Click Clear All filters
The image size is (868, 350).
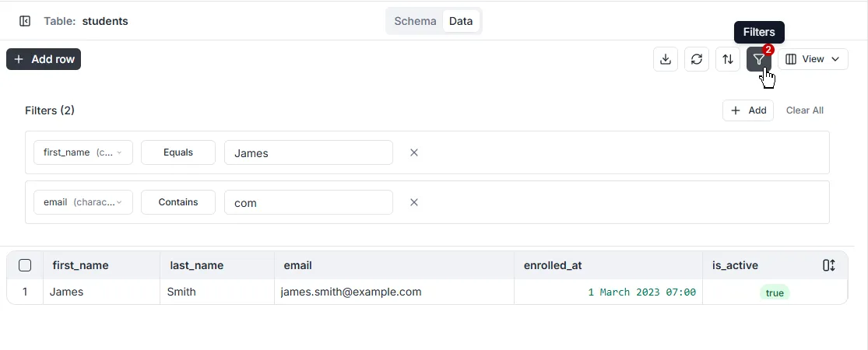point(805,110)
